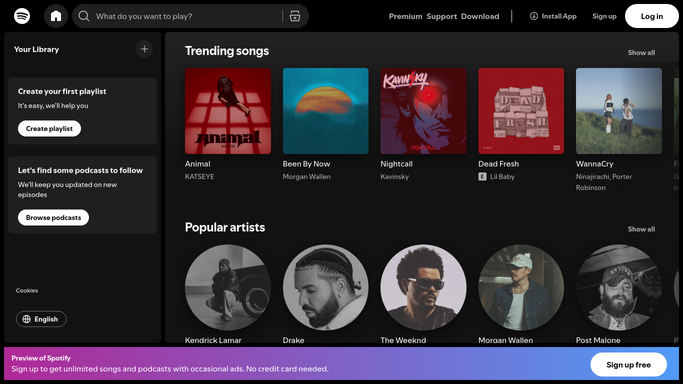
Task: Open Drake's artist photo
Action: click(325, 287)
